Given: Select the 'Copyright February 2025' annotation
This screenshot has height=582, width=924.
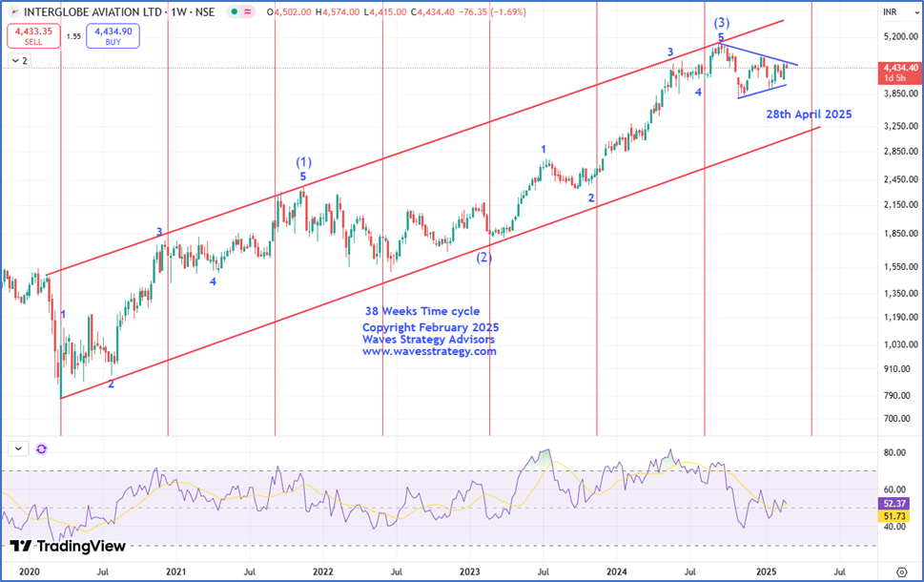Looking at the screenshot, I should point(430,327).
